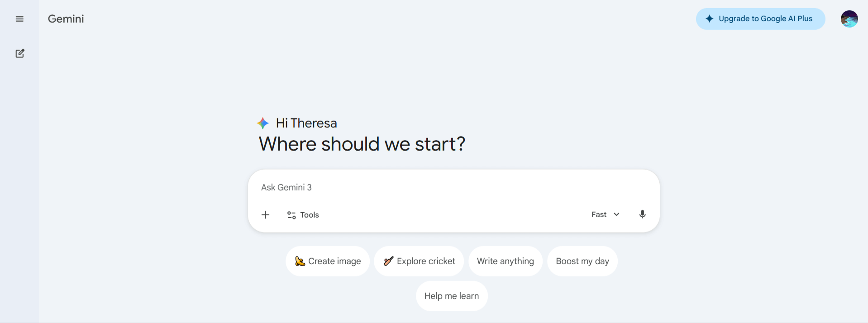Click the colorful Gemini sparkle icon

263,123
